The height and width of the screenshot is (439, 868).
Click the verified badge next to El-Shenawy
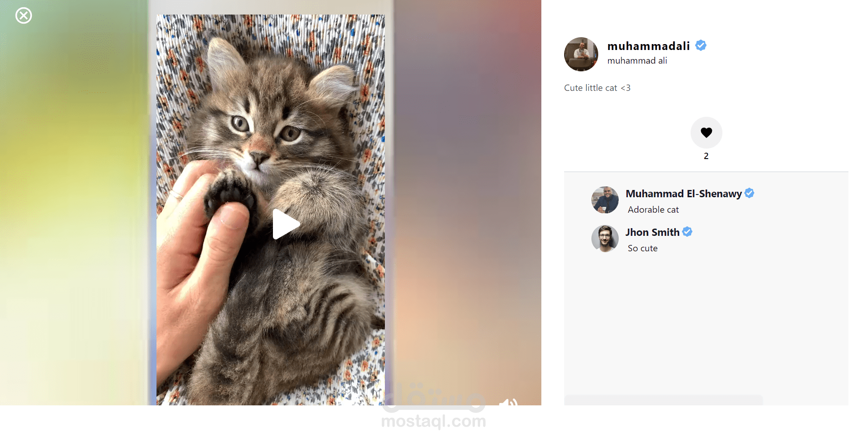(749, 193)
